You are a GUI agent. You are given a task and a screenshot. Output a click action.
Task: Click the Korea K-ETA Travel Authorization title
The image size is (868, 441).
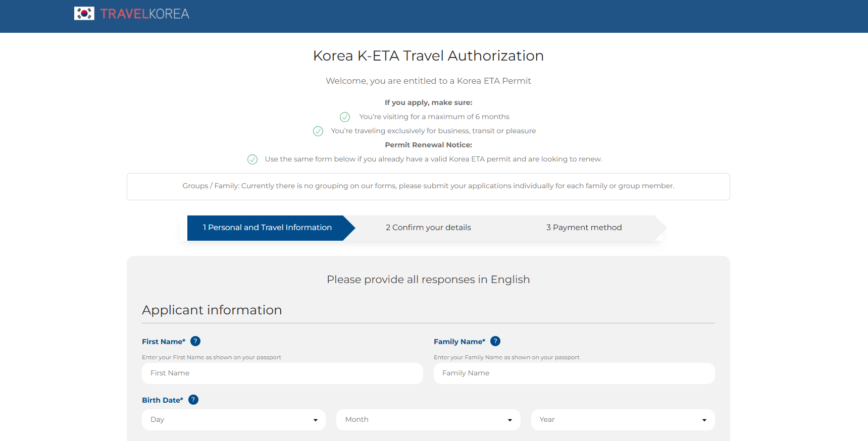click(428, 56)
